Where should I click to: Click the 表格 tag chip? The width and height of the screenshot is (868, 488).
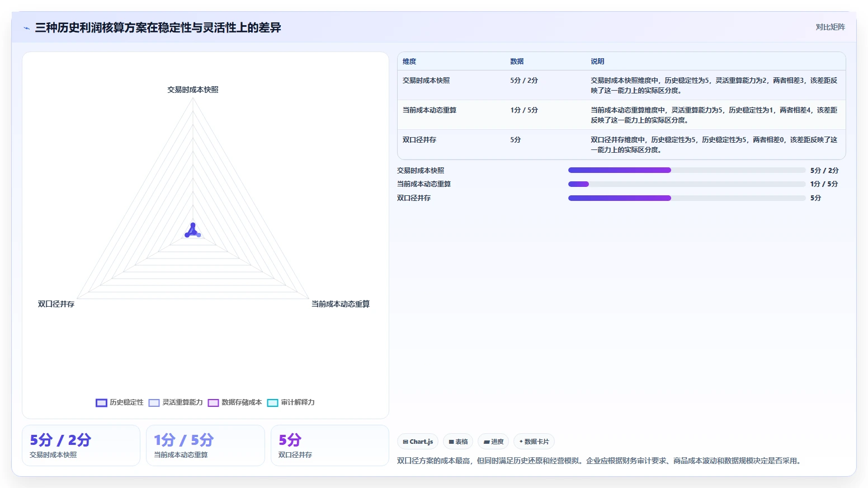458,442
